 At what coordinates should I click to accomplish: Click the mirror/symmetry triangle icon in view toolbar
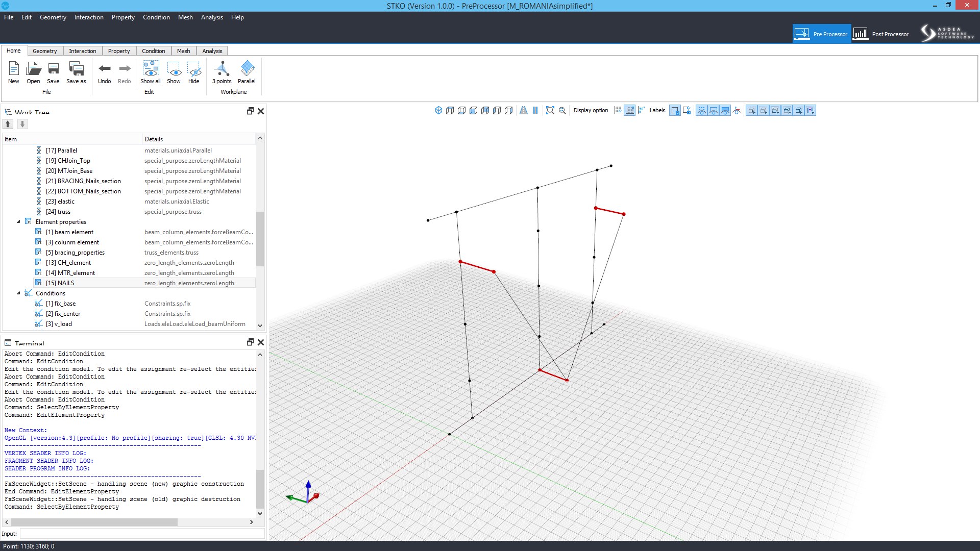[524, 110]
